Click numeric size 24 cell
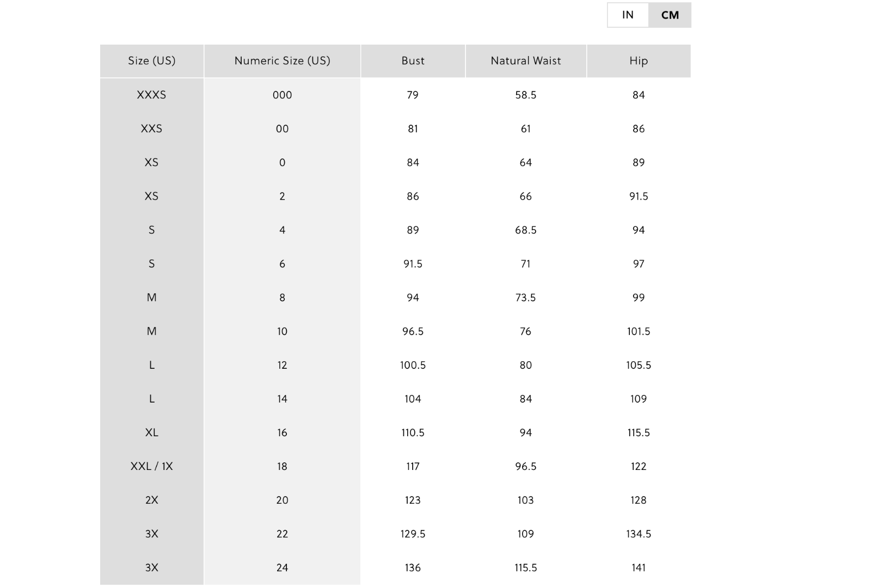Image resolution: width=871 pixels, height=588 pixels. (x=282, y=567)
